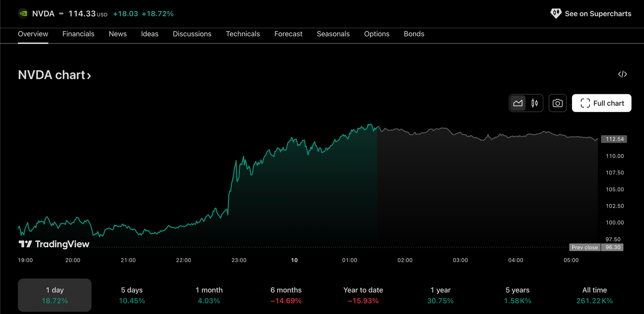
Task: Click the 112.54 current price label
Action: click(x=614, y=139)
